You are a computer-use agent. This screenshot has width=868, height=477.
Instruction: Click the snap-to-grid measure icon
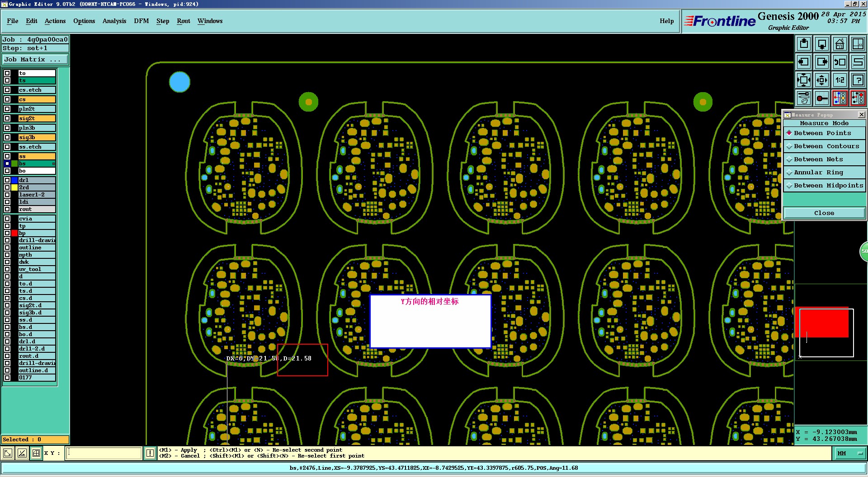tap(822, 98)
